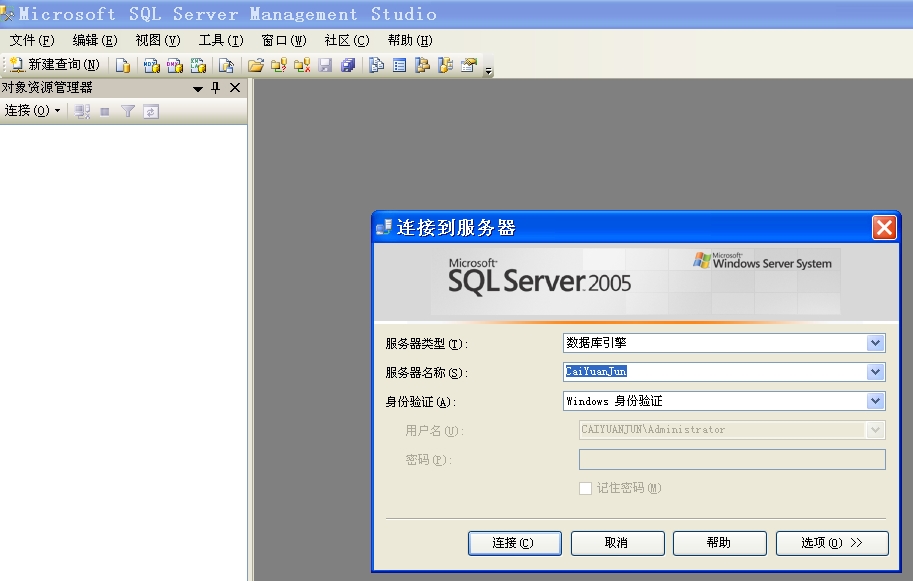Open the 视图(V) menu

(x=158, y=40)
